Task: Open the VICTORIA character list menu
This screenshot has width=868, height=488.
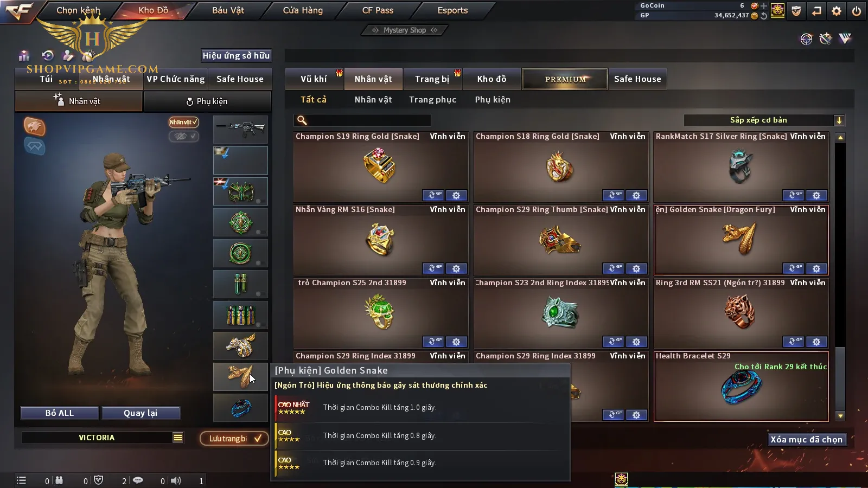Action: [x=178, y=438]
